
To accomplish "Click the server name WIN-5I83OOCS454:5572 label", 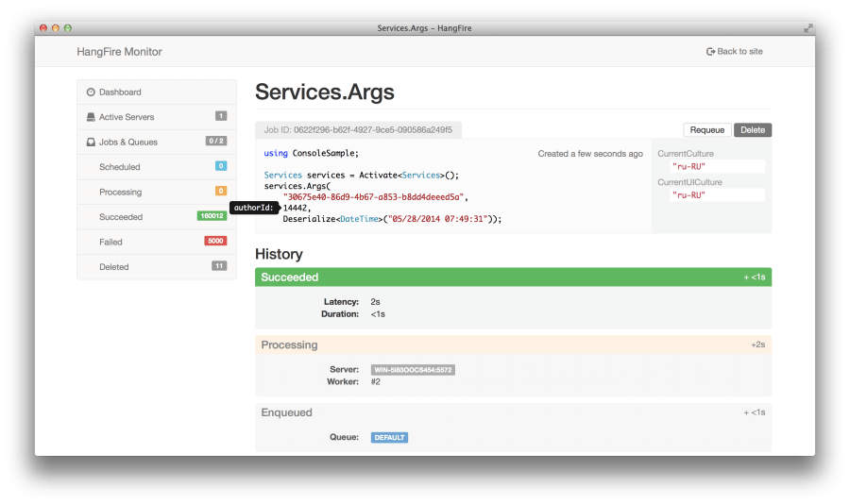I will 413,370.
